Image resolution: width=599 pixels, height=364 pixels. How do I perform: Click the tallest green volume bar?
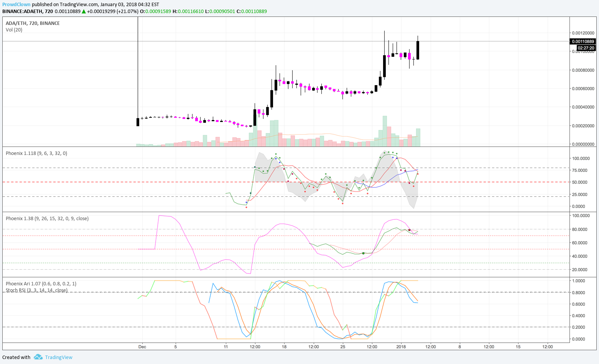[385, 131]
